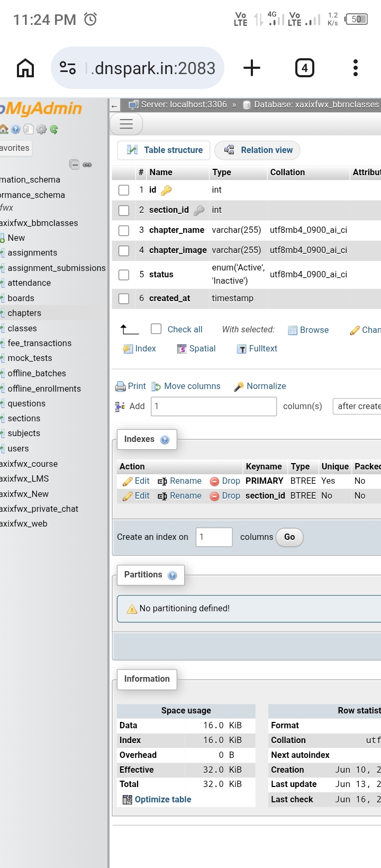Click Fulltext for selected columns
The image size is (381, 868).
pyautogui.click(x=257, y=349)
